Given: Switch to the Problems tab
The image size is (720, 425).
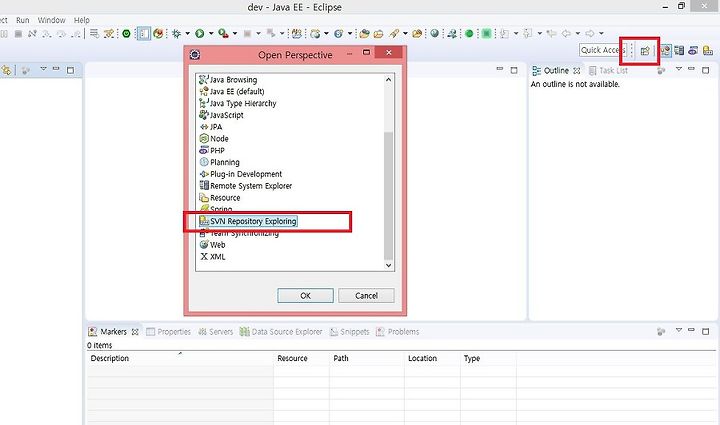Looking at the screenshot, I should (398, 332).
